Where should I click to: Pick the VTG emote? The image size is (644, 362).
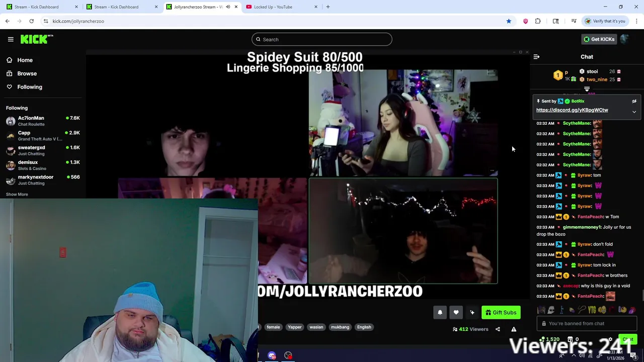point(592,310)
